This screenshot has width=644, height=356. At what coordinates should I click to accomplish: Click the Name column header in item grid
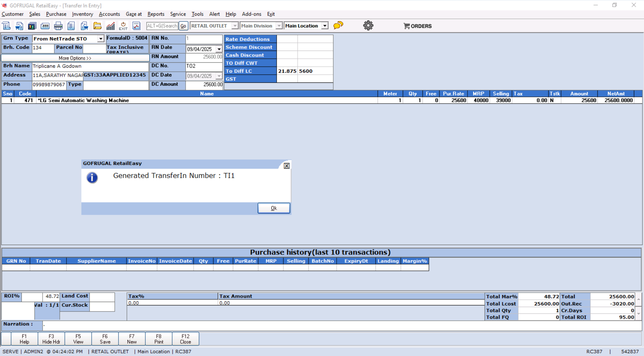pyautogui.click(x=207, y=94)
